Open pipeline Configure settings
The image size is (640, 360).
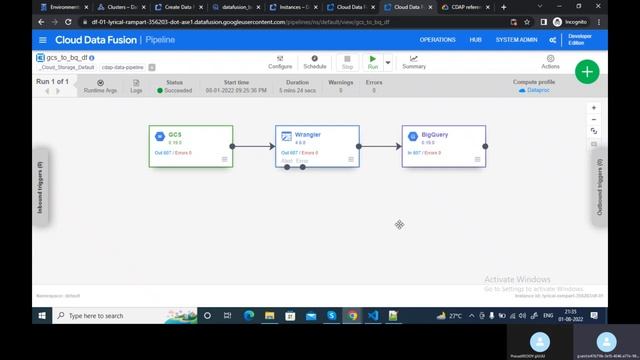coord(280,62)
